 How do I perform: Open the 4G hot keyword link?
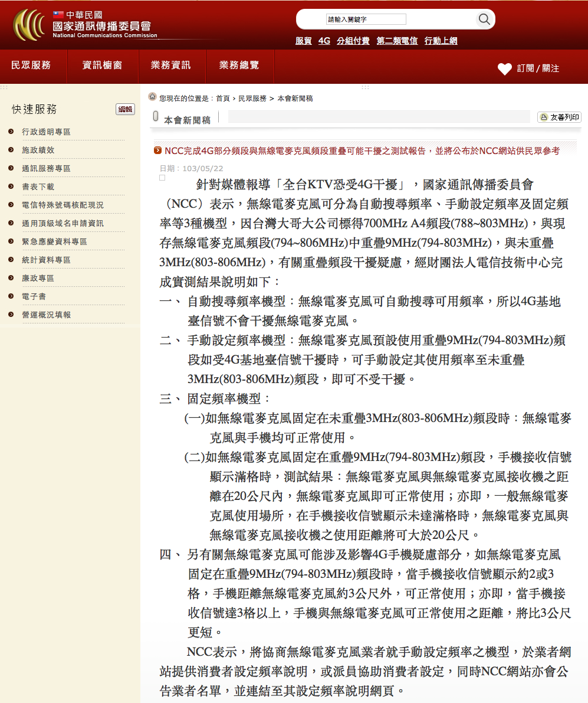(324, 41)
